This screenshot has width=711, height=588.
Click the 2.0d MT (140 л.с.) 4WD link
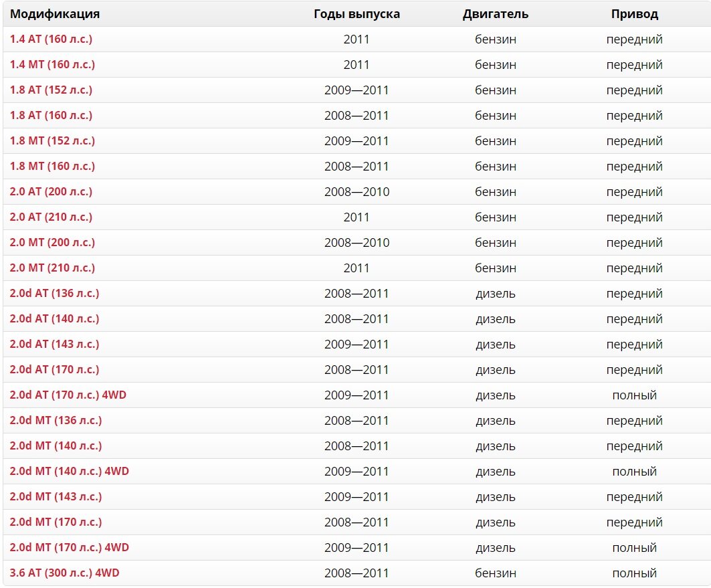pyautogui.click(x=69, y=472)
